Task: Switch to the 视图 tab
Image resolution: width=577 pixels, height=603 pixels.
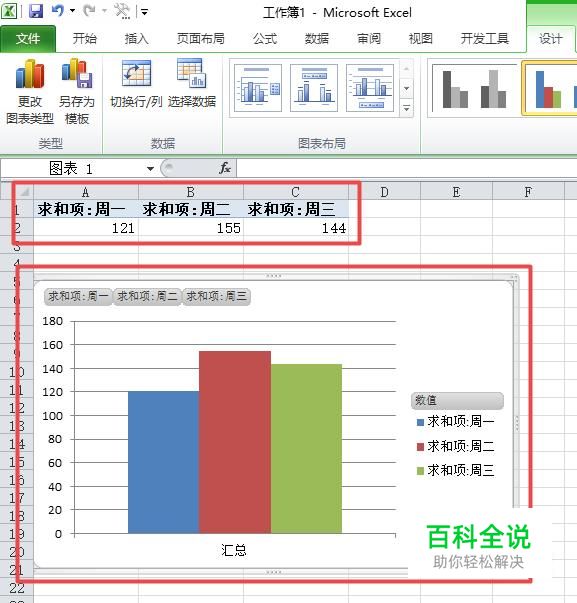Action: (420, 38)
